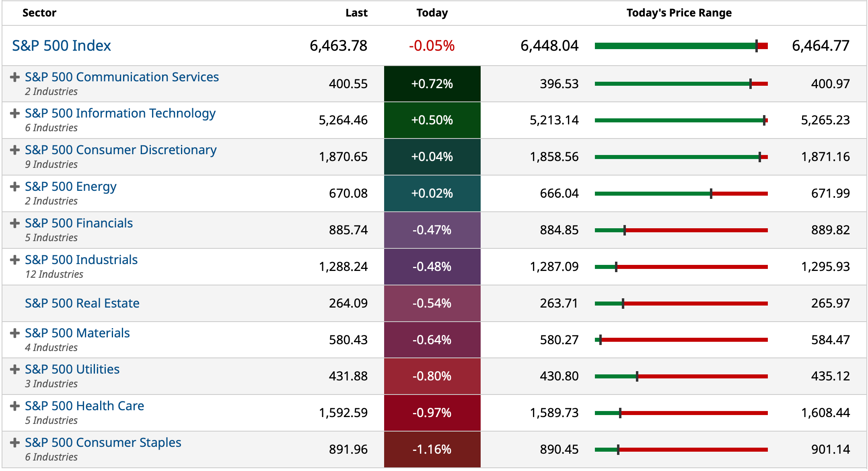868x471 pixels.
Task: Sort table by Last column header
Action: click(x=356, y=13)
